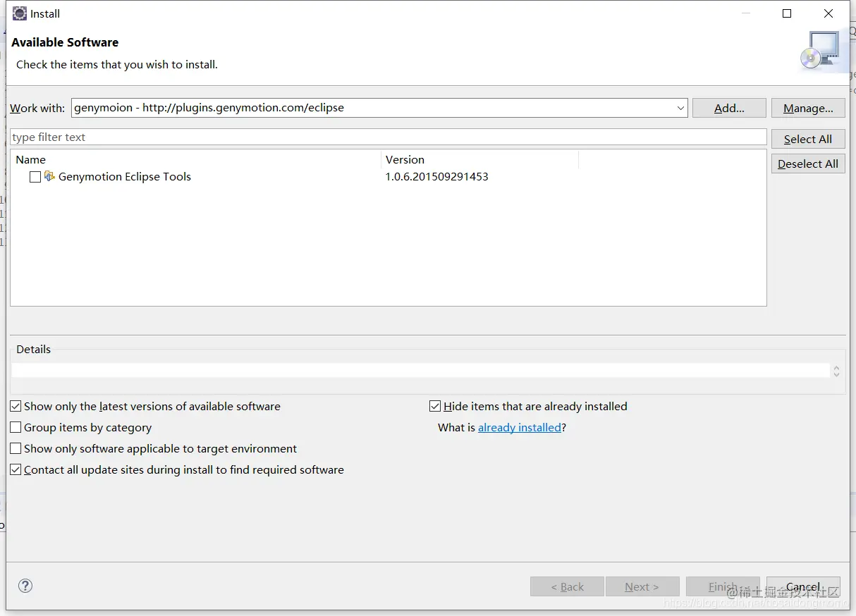Click the Finish button
This screenshot has width=856, height=616.
(723, 586)
